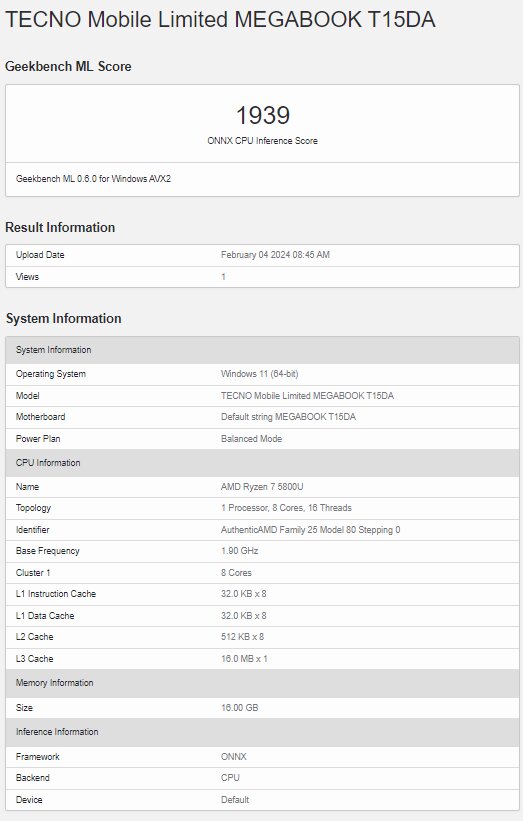The image size is (523, 821).
Task: Click the Upload Date value February 04 2024
Action: [275, 255]
